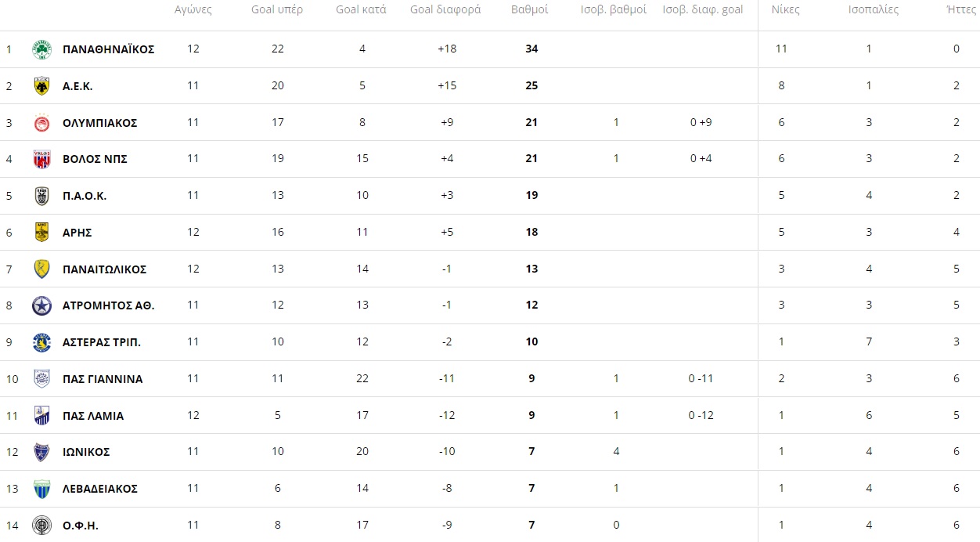This screenshot has width=980, height=542.
Task: Click the Ήττες column header
Action: 956,10
